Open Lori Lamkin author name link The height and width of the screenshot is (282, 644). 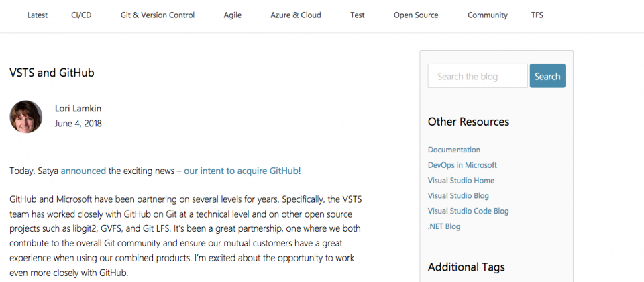tap(78, 109)
